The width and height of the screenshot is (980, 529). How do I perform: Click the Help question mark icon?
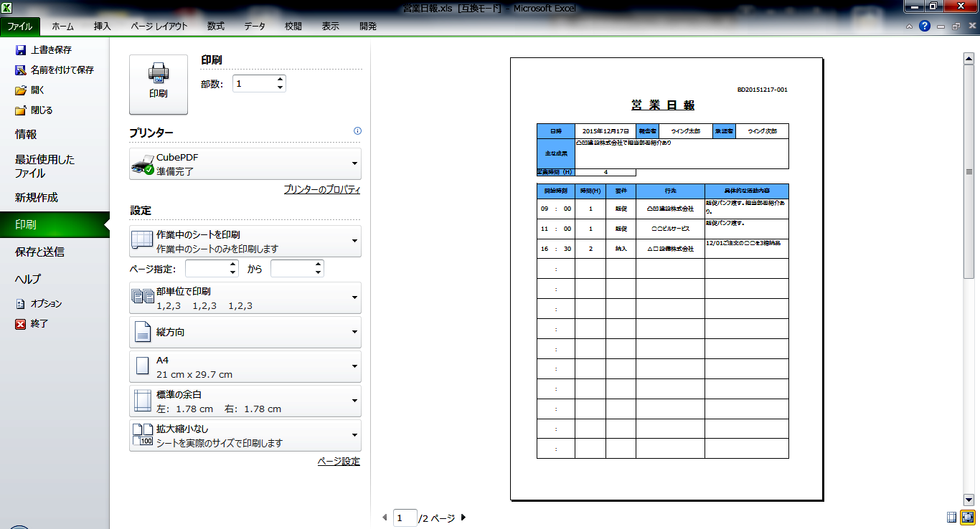925,26
